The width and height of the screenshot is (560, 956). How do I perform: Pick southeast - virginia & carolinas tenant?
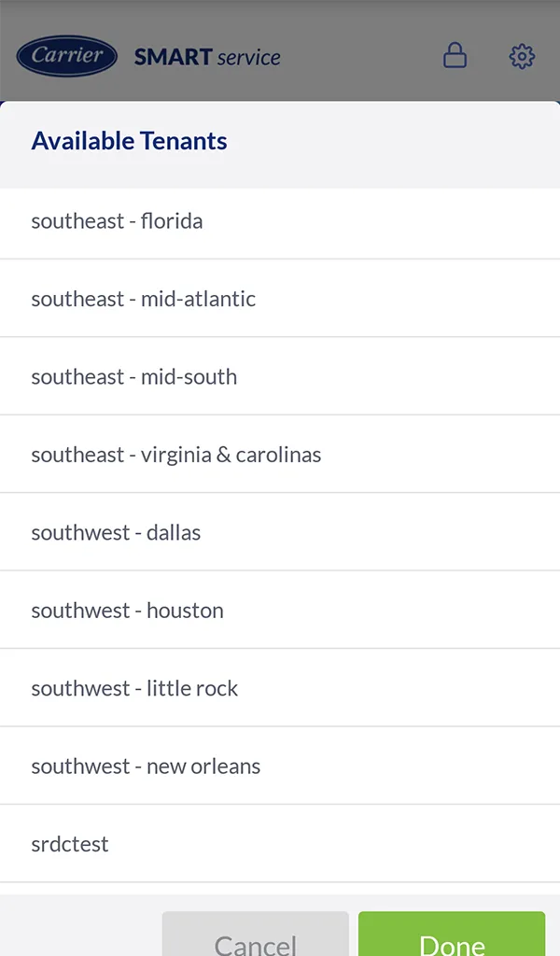click(x=280, y=455)
